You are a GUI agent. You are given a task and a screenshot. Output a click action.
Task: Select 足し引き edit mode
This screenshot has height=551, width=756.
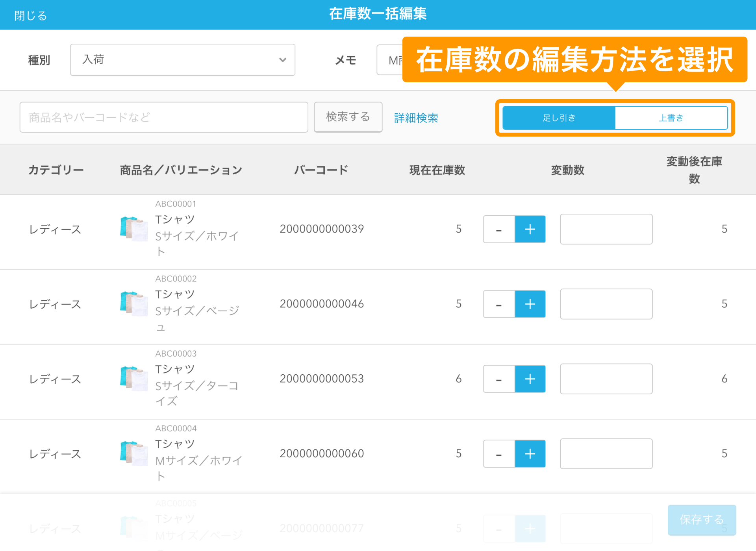pyautogui.click(x=559, y=118)
